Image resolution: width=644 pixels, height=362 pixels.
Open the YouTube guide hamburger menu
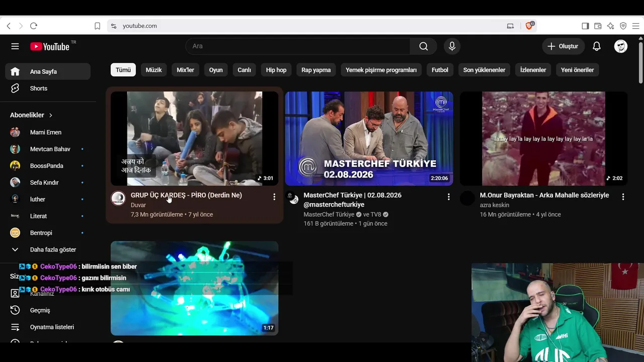pyautogui.click(x=15, y=46)
